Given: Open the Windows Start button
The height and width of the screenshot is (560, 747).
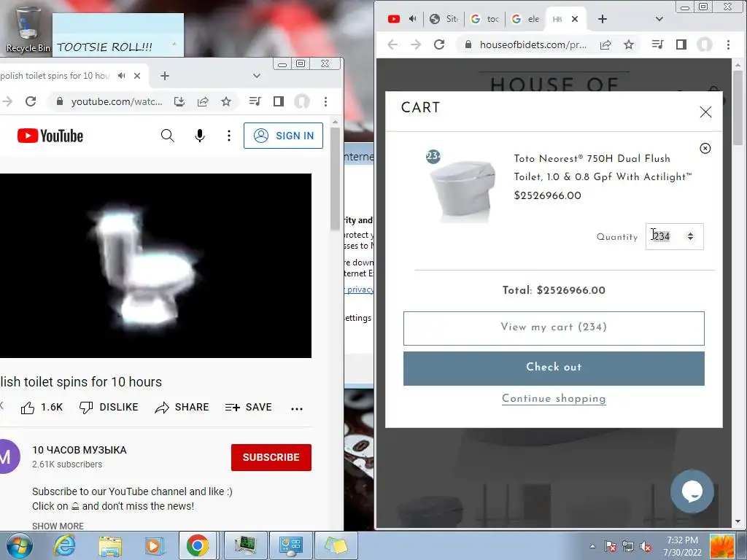Looking at the screenshot, I should point(19,545).
